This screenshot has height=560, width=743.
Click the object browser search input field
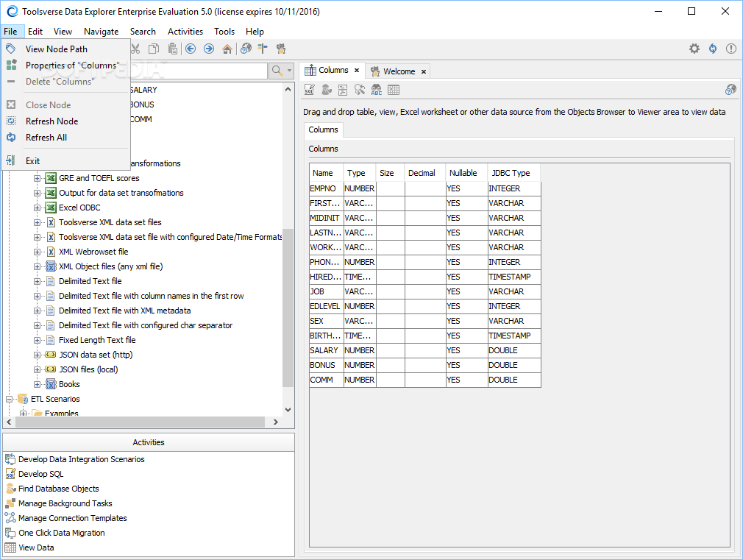[x=198, y=71]
